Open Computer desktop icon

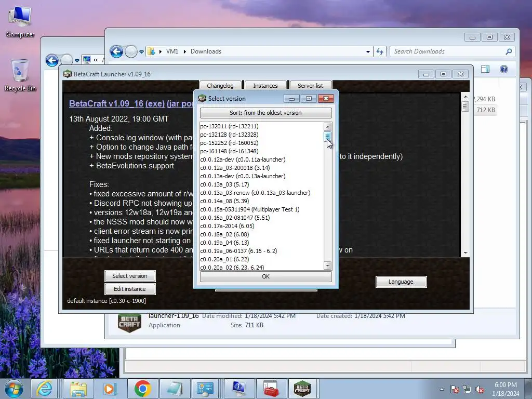[20, 22]
